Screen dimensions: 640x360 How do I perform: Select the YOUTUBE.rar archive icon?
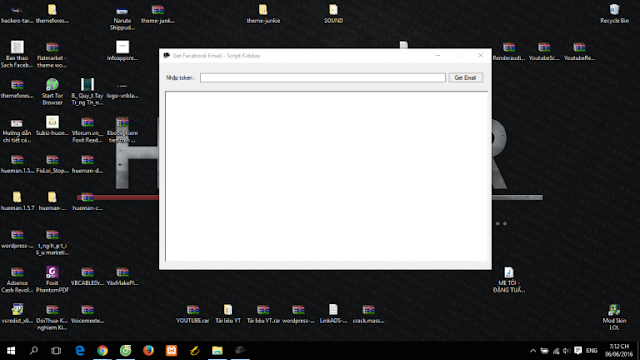193,314
